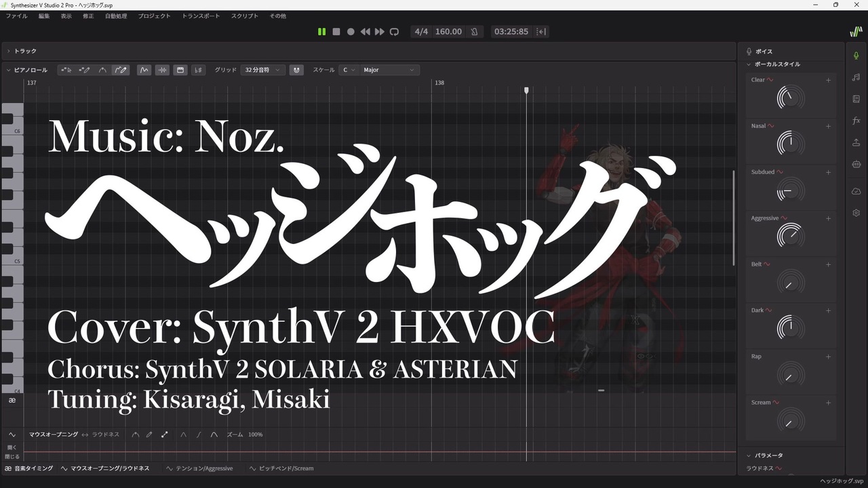Open the その他 menu
Image resolution: width=868 pixels, height=488 pixels.
point(278,16)
